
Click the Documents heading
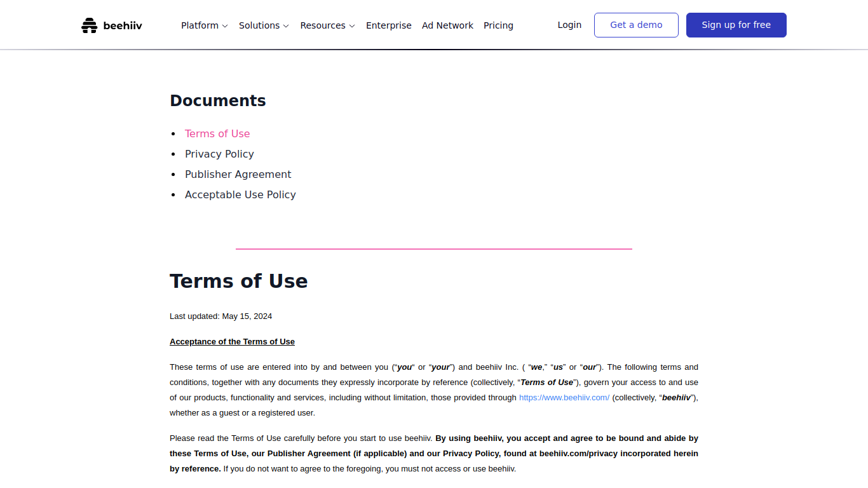point(218,100)
